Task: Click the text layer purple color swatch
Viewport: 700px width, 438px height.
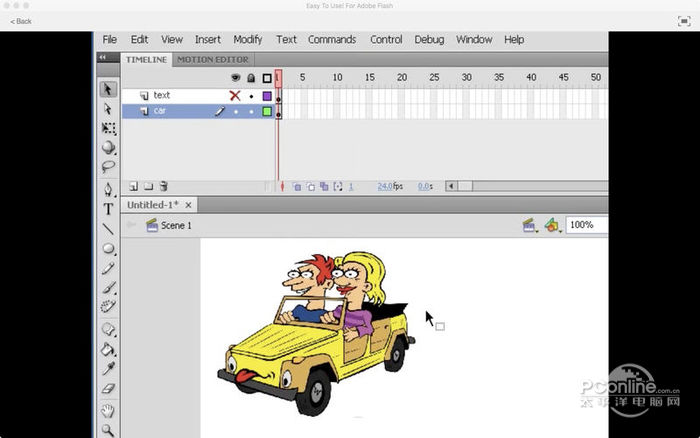Action: click(x=267, y=96)
